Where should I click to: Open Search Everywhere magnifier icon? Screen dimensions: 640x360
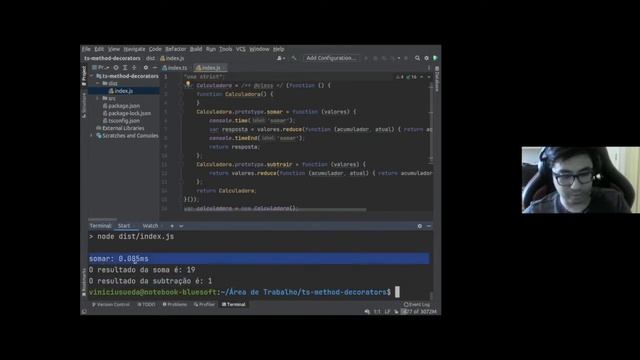(x=417, y=58)
